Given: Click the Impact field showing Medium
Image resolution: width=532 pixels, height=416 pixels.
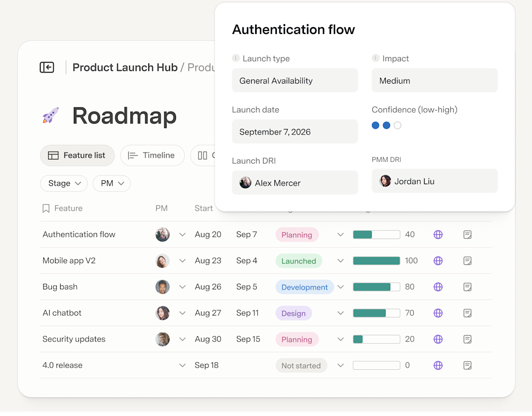Looking at the screenshot, I should pyautogui.click(x=434, y=80).
